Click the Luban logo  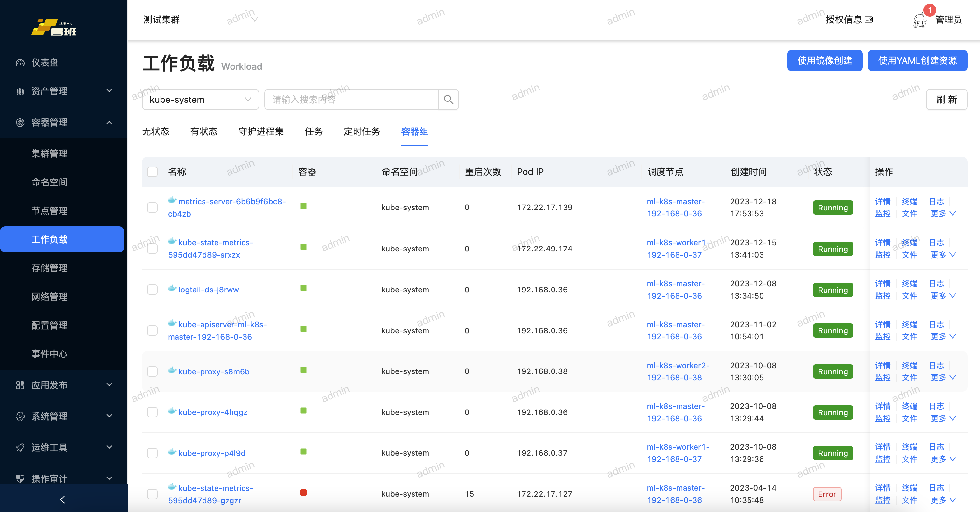[54, 27]
